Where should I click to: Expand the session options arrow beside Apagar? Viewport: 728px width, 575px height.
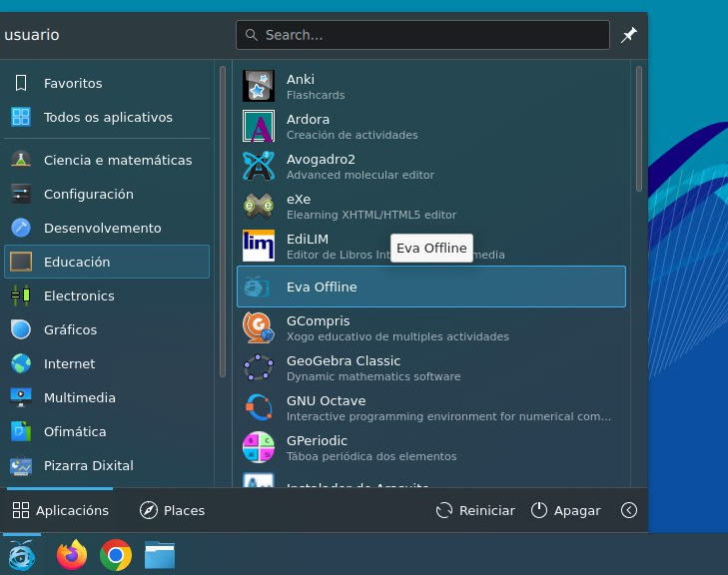click(629, 510)
